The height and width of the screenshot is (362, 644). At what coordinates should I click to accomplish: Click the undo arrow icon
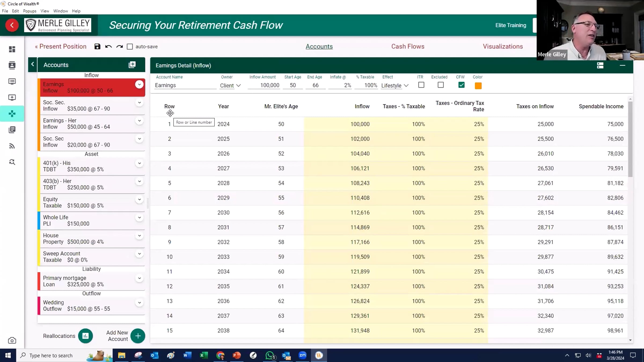(x=108, y=46)
